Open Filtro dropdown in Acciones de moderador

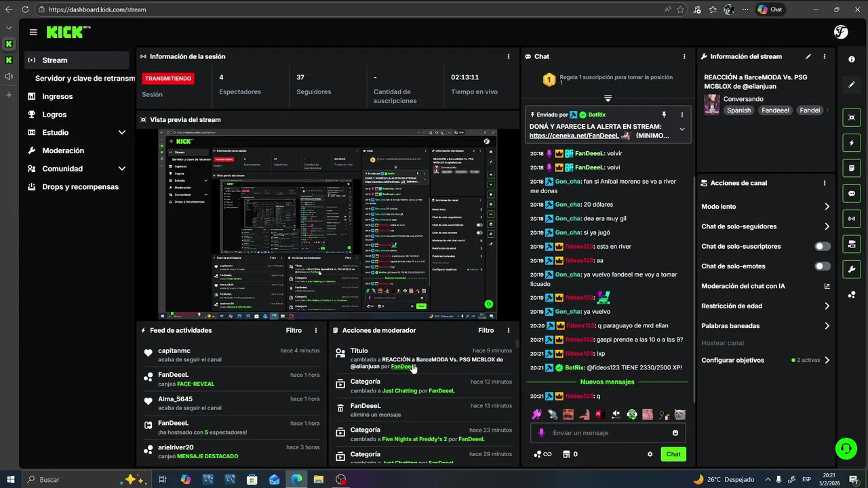[486, 330]
